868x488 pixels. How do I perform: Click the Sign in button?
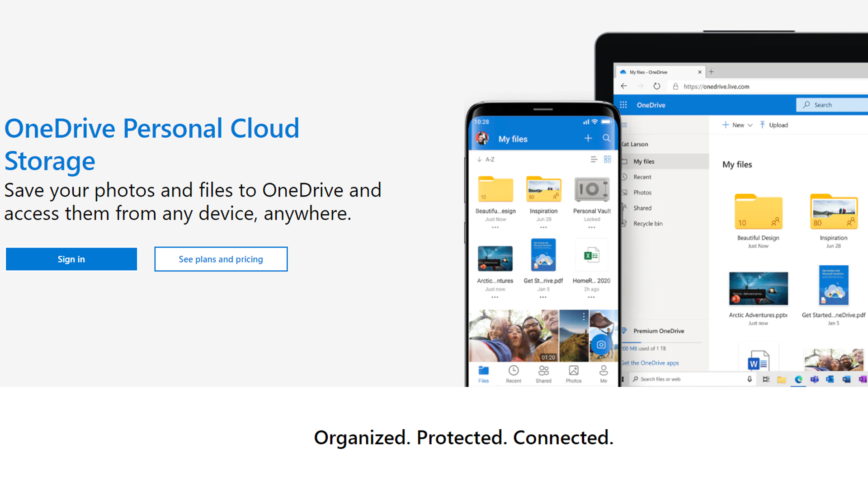point(71,259)
